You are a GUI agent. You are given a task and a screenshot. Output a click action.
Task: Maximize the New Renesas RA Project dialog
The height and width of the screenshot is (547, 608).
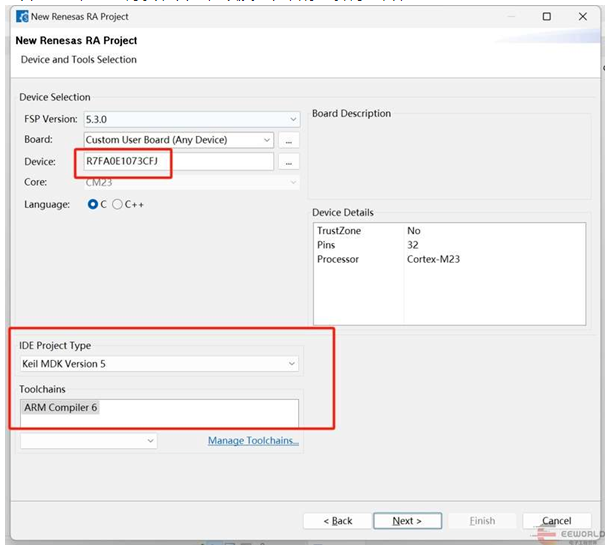click(x=546, y=17)
